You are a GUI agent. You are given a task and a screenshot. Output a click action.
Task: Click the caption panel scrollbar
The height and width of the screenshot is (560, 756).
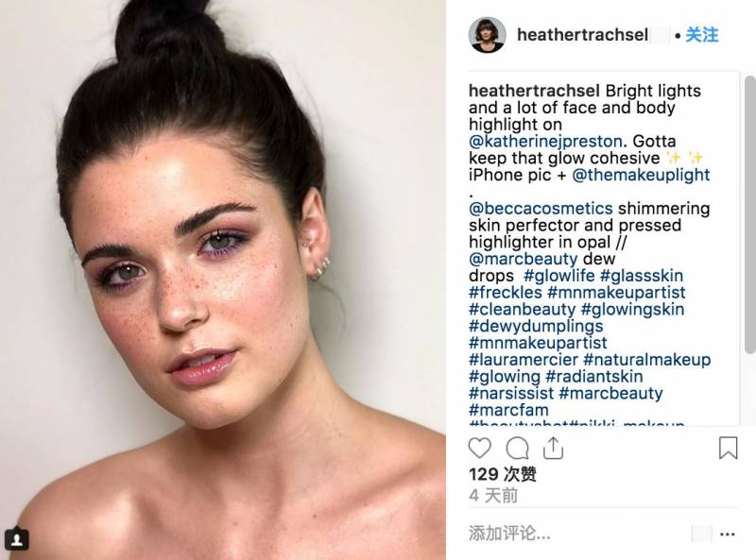(749, 214)
